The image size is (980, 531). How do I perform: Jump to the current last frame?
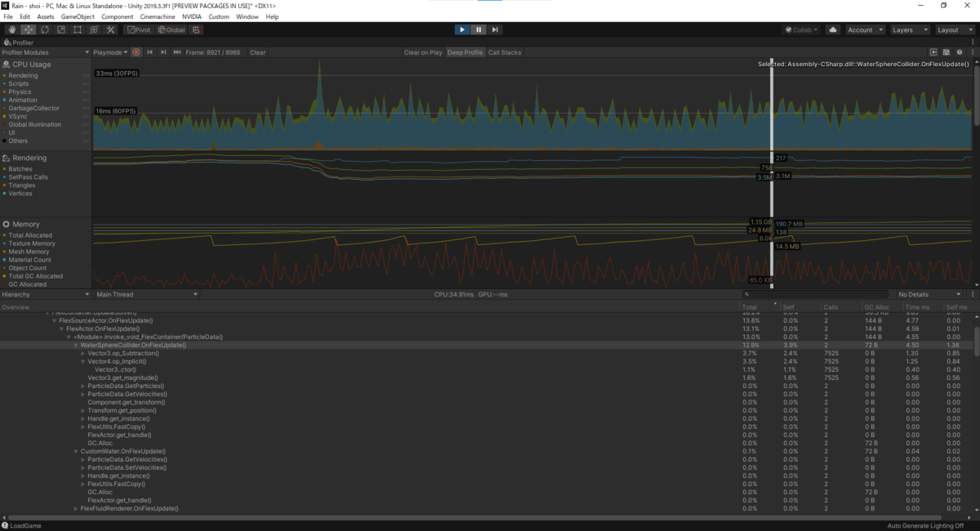(x=177, y=52)
